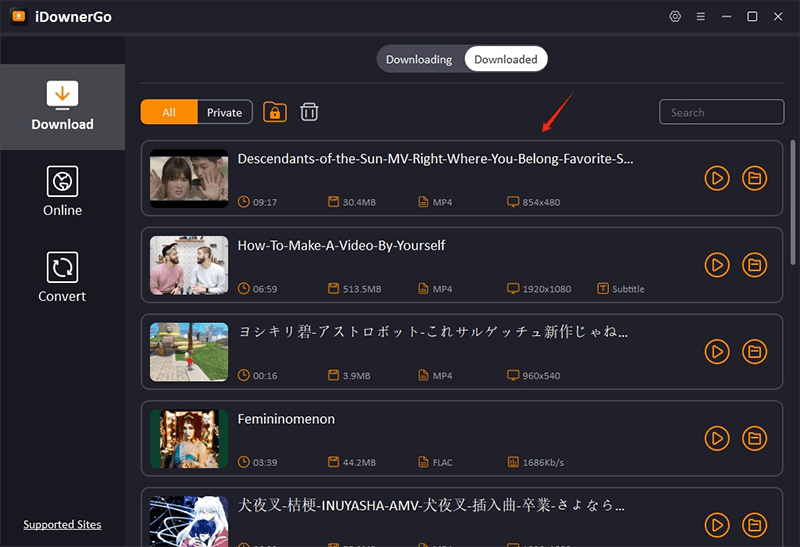Click the vertical list scrollbar

coord(792,203)
